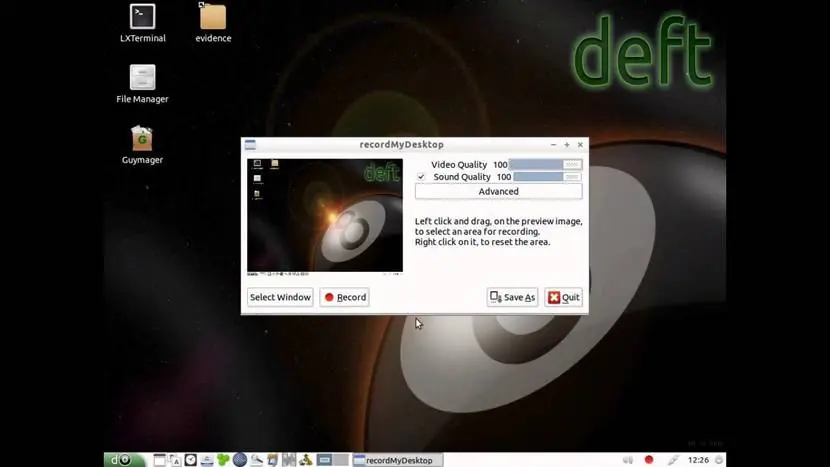Open the green clover taskbar launcher
830x467 pixels.
pos(223,460)
